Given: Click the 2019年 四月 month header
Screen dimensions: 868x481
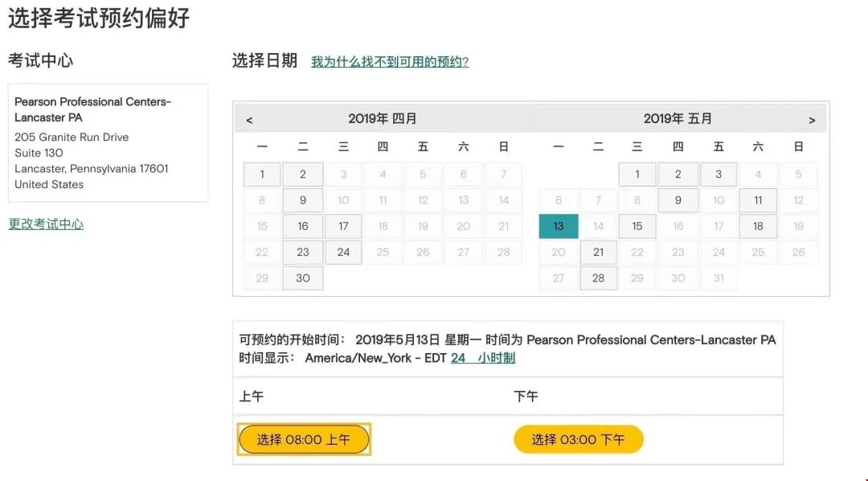Looking at the screenshot, I should click(x=383, y=118).
